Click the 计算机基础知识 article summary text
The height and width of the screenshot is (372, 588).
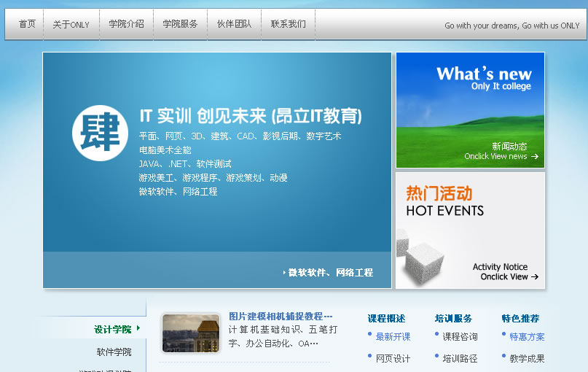283,336
